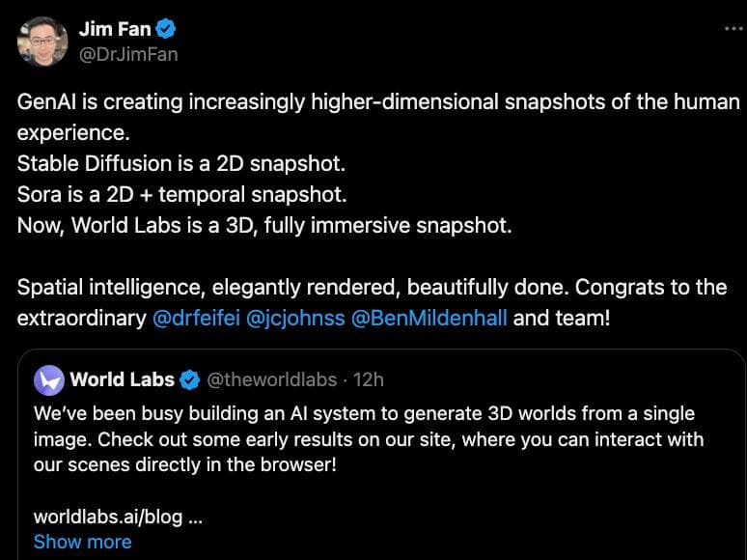Open the @theworldlabs handle
The height and width of the screenshot is (560, 747).
pos(272,379)
